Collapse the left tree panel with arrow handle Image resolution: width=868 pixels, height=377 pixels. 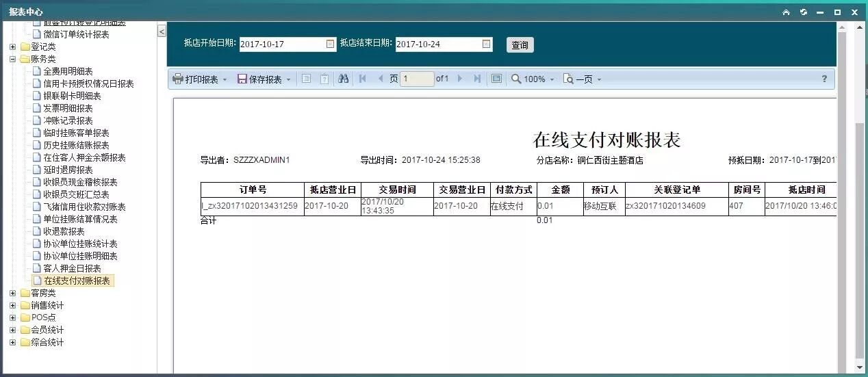[162, 31]
